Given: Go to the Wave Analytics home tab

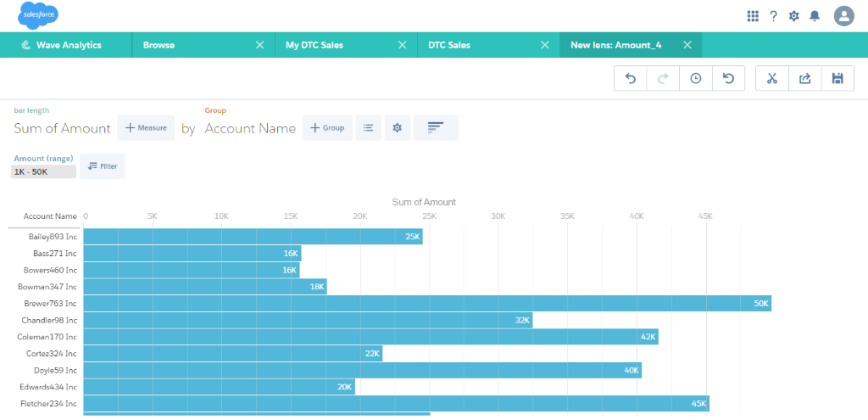Looking at the screenshot, I should [x=66, y=45].
